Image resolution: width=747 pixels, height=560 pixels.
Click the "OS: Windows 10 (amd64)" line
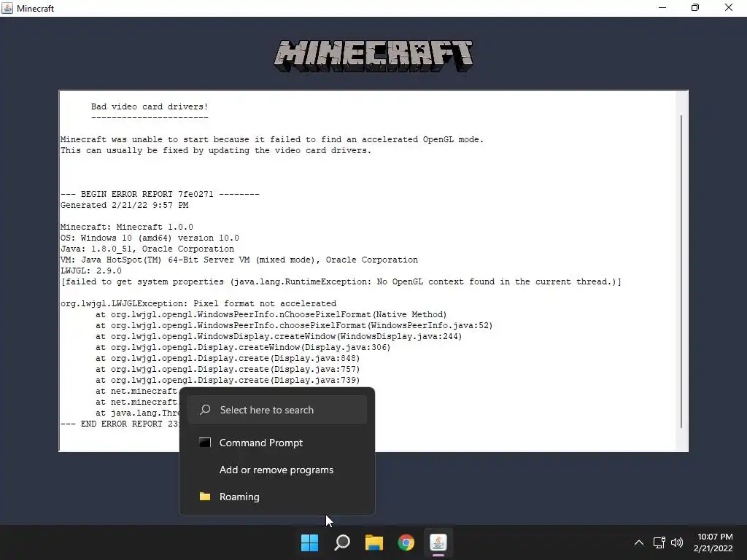[150, 238]
